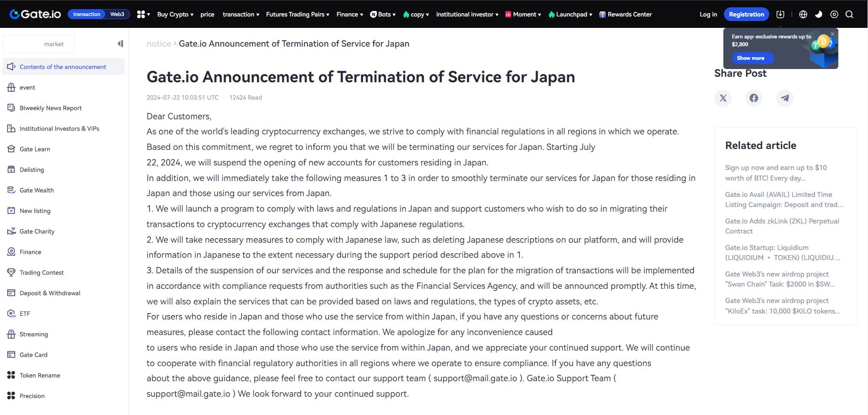Share the post on Telegram
Viewport: 868px width, 415px height.
(x=784, y=98)
